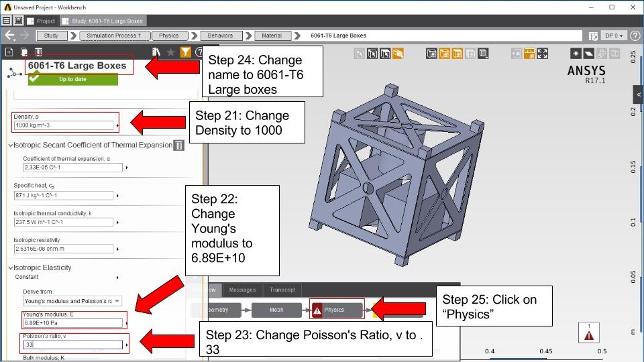The height and width of the screenshot is (362, 644).
Task: Click the Young's modulus input field
Action: (x=72, y=323)
